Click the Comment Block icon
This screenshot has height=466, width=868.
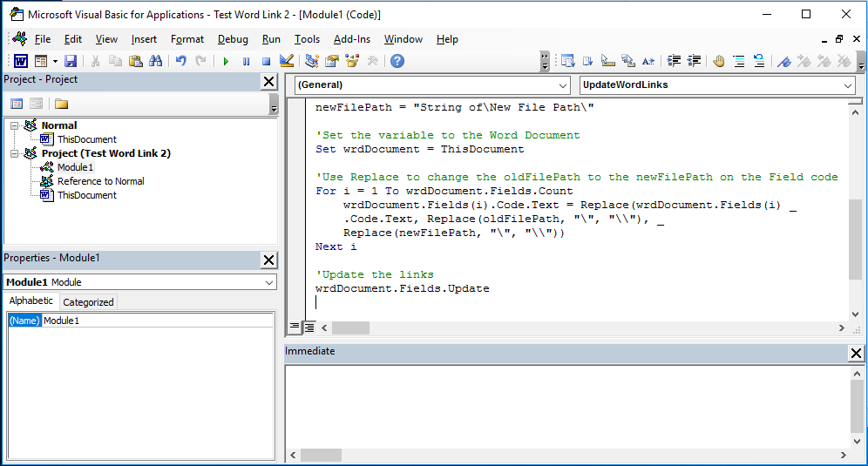(x=739, y=61)
